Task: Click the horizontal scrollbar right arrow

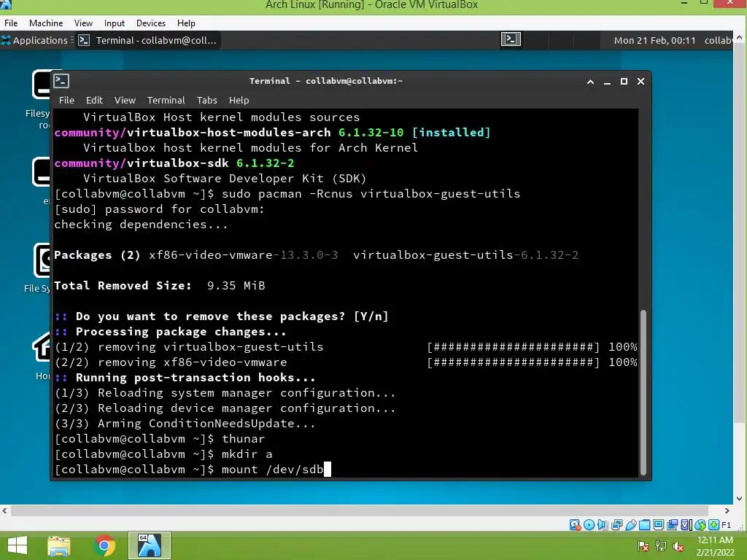Action: point(727,510)
